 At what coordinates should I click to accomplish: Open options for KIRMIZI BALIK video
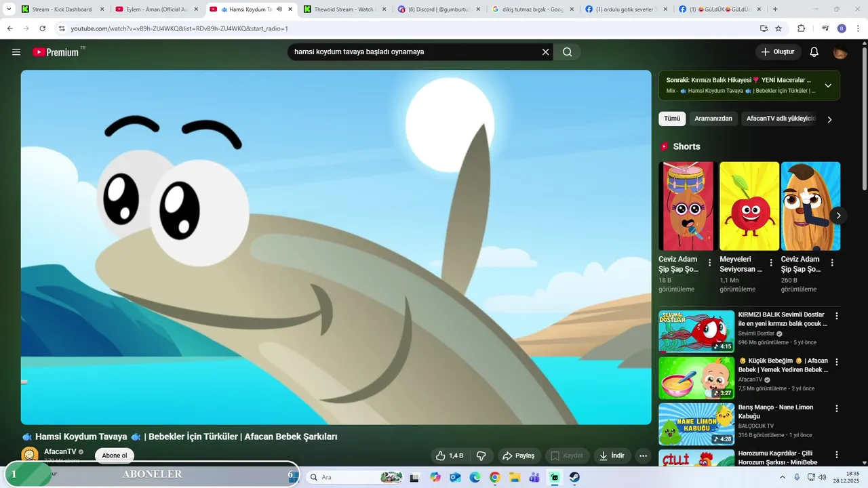837,316
